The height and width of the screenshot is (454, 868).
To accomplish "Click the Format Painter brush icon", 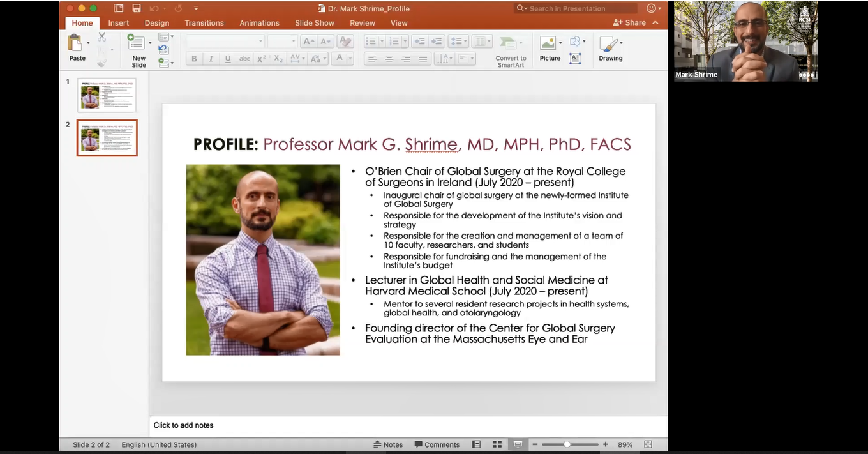I will tap(101, 63).
